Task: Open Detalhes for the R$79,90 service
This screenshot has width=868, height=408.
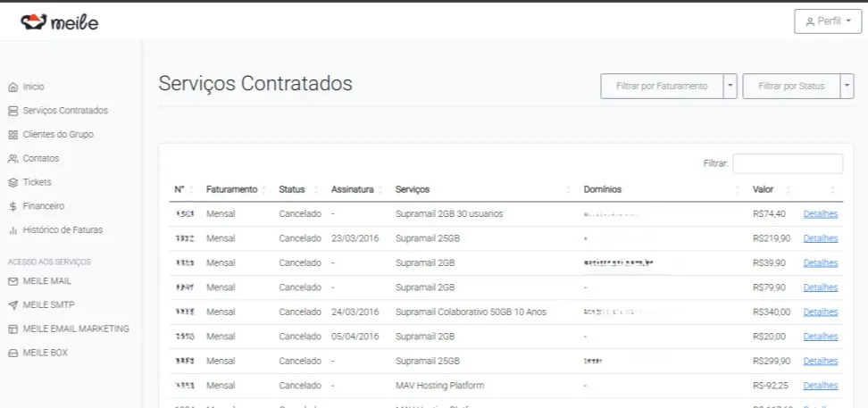Action: pos(821,287)
